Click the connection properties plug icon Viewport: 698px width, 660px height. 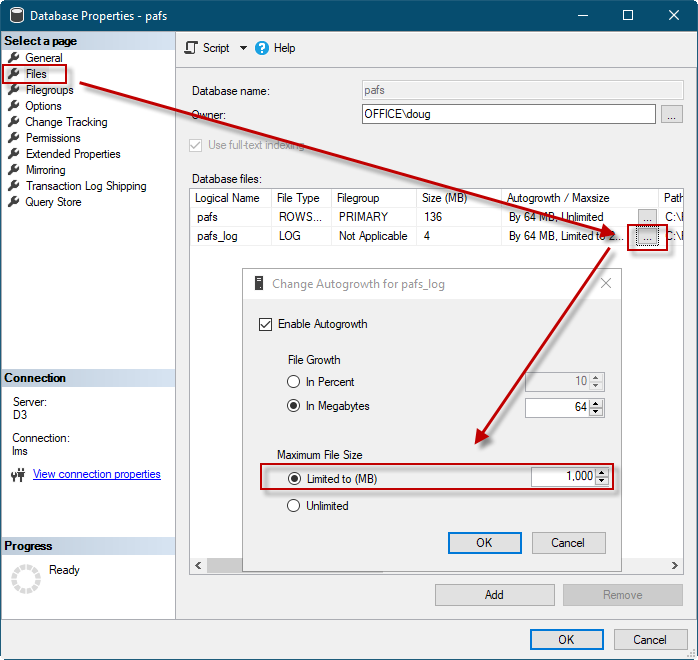click(x=18, y=475)
